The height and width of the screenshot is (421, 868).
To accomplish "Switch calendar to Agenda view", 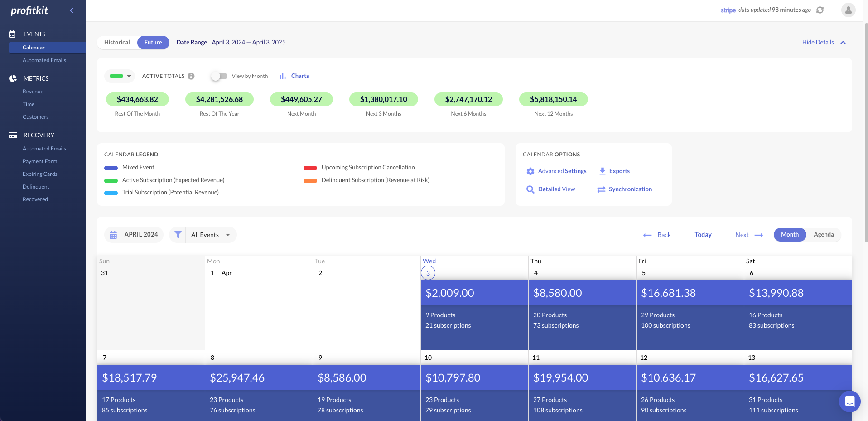I will pos(823,235).
